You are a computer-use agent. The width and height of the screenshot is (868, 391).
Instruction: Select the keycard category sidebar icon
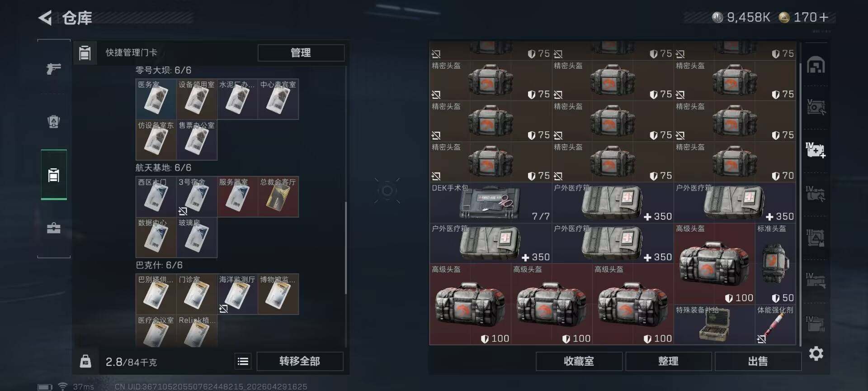pos(54,175)
